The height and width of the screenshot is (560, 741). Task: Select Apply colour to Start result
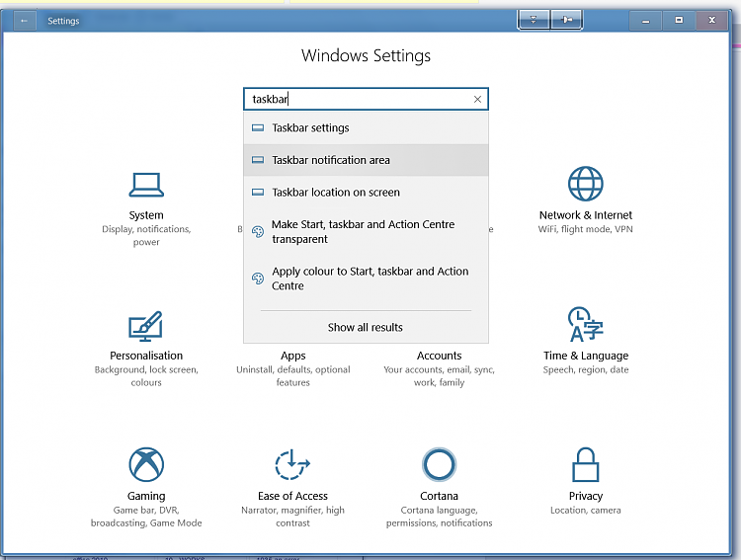pos(366,279)
